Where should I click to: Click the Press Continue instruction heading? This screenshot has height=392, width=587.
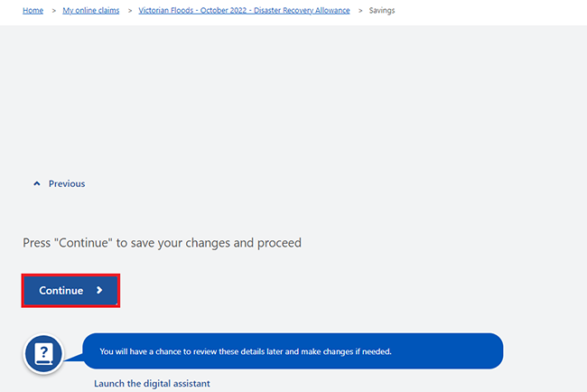point(162,243)
